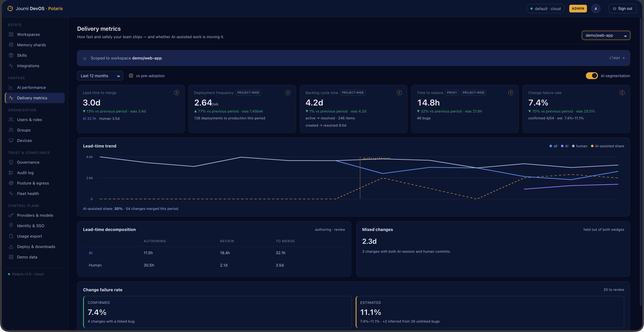This screenshot has height=332, width=644.
Task: Click 'confirmed 4/54 · est. 7.4%–11.1%' text
Action: click(556, 118)
